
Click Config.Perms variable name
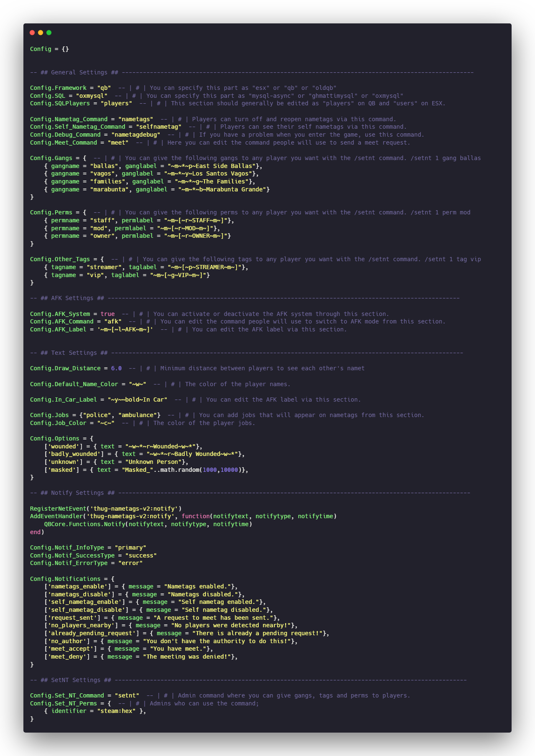51,212
